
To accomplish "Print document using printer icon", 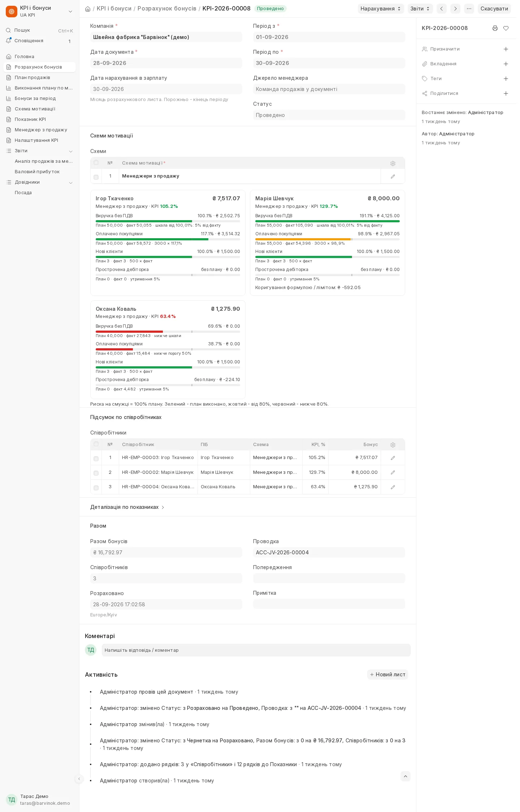I will [495, 28].
